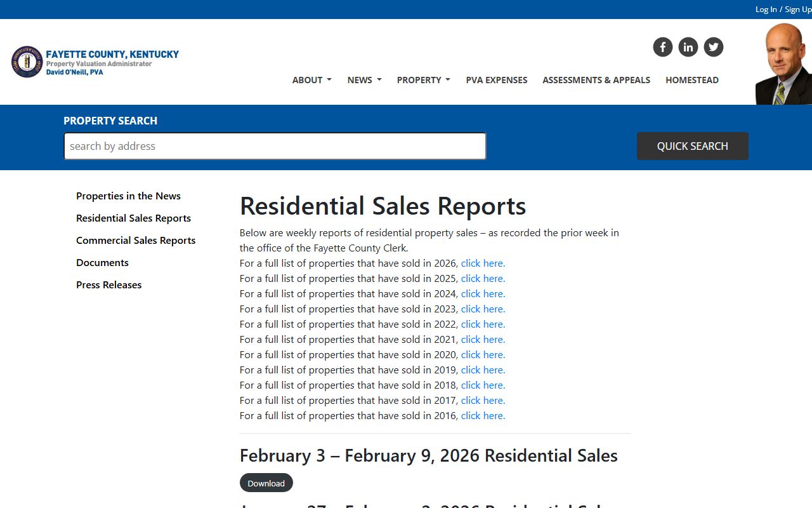This screenshot has height=508, width=812.
Task: Click PROPERTY SEARCH label
Action: tap(110, 121)
